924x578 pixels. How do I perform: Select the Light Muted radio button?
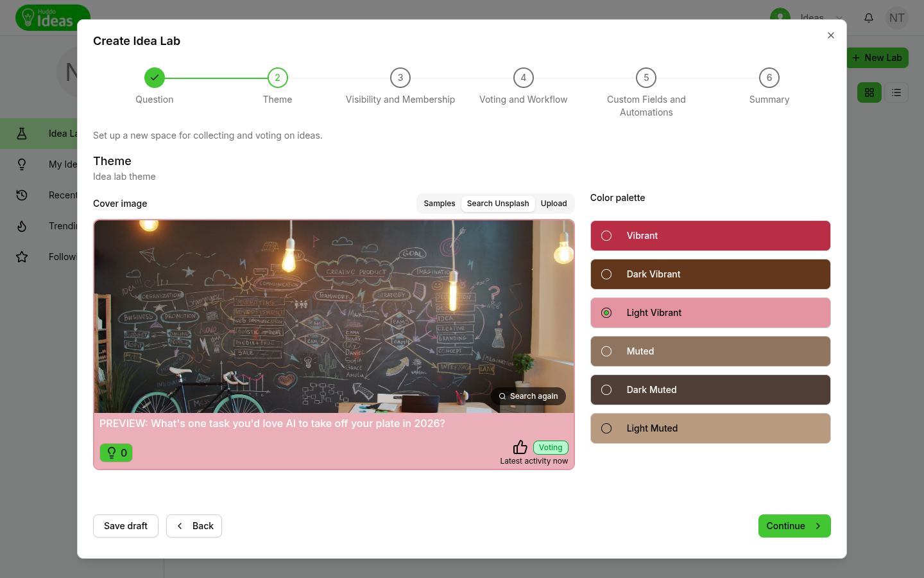click(606, 428)
